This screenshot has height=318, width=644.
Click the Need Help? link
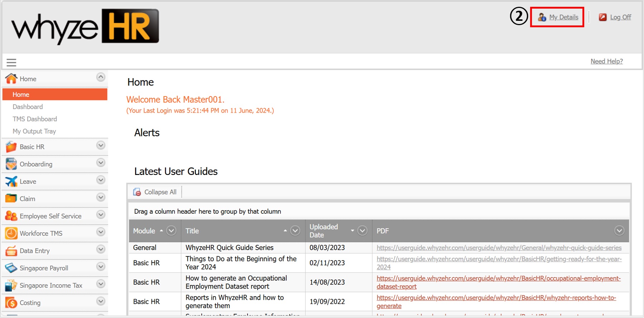[606, 61]
